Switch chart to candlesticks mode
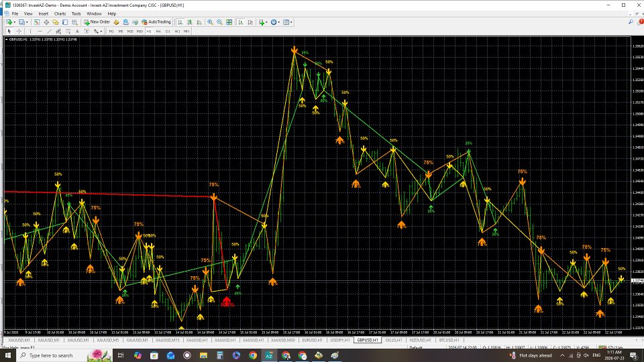Screen dimensions: 644x362 click(189, 22)
